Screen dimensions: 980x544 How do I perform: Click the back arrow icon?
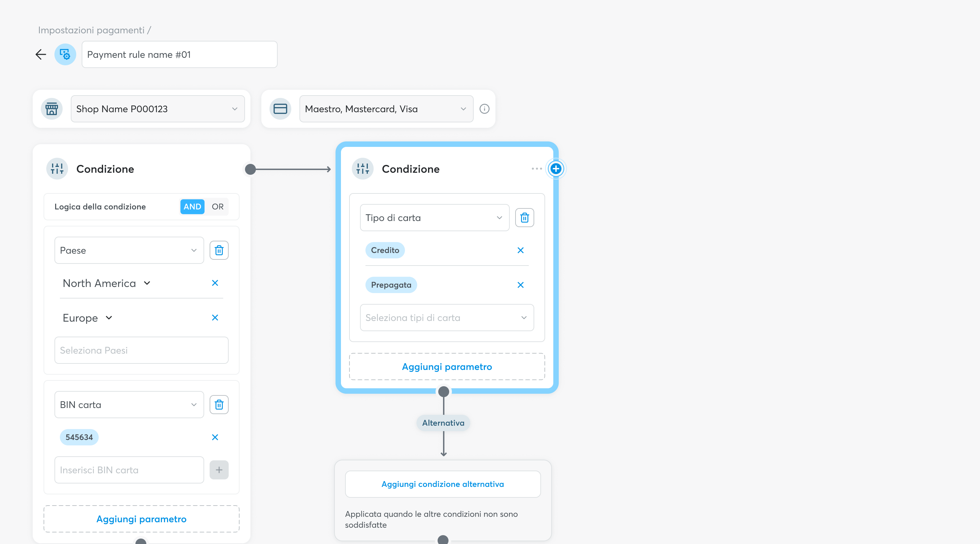(41, 54)
